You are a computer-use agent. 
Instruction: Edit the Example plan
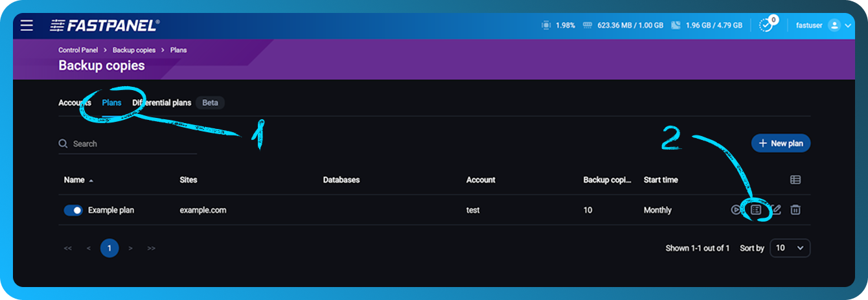click(x=776, y=210)
